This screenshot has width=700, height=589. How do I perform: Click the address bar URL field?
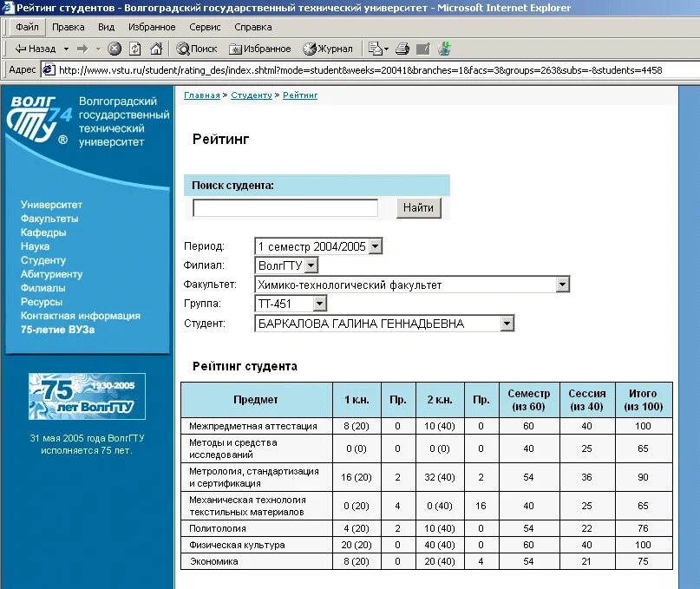[x=370, y=70]
